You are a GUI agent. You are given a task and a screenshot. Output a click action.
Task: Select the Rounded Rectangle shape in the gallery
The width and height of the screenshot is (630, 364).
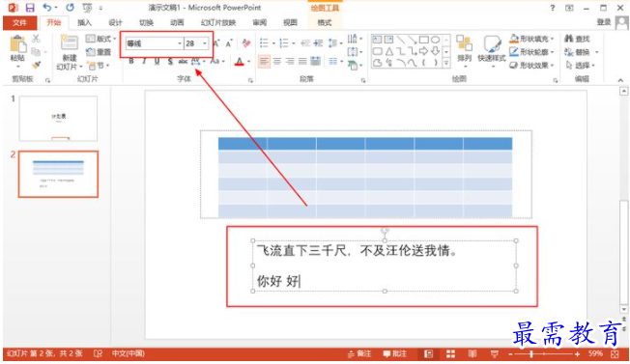click(x=377, y=51)
